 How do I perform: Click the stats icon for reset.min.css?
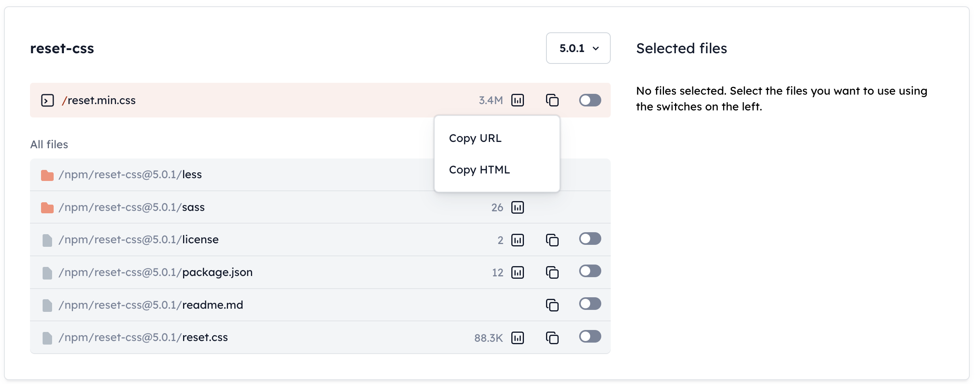click(517, 100)
